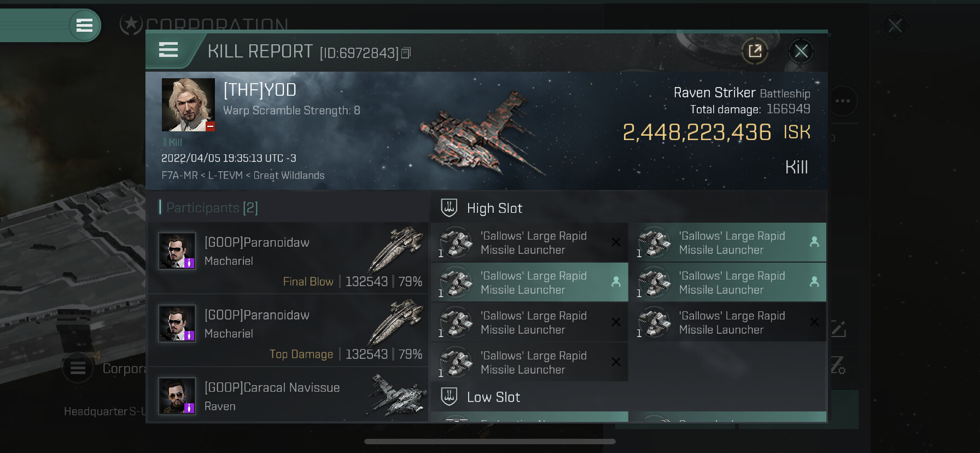This screenshot has height=453, width=980.
Task: Open the background Corporation hamburger icon
Action: click(x=78, y=368)
